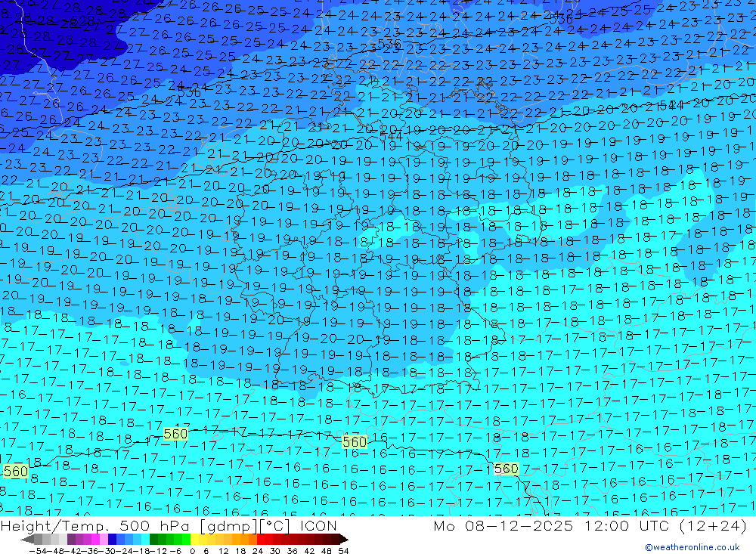Click the '54' legend value
Image resolution: width=756 pixels, height=554 pixels.
[343, 551]
